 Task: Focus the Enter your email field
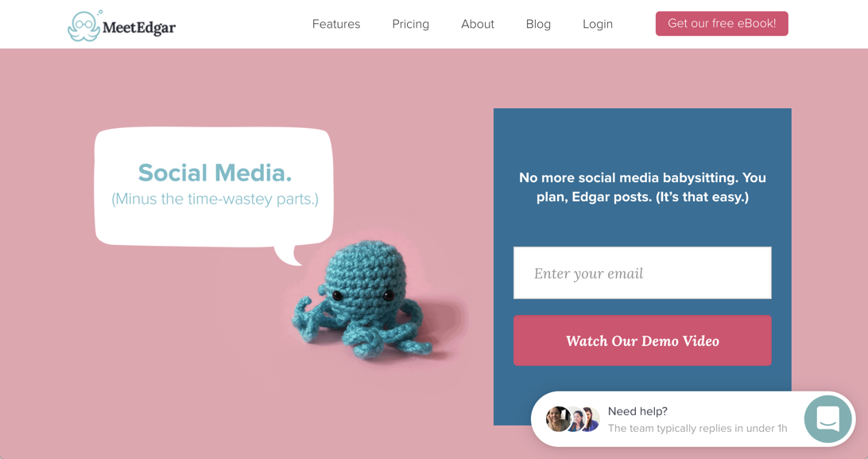642,273
